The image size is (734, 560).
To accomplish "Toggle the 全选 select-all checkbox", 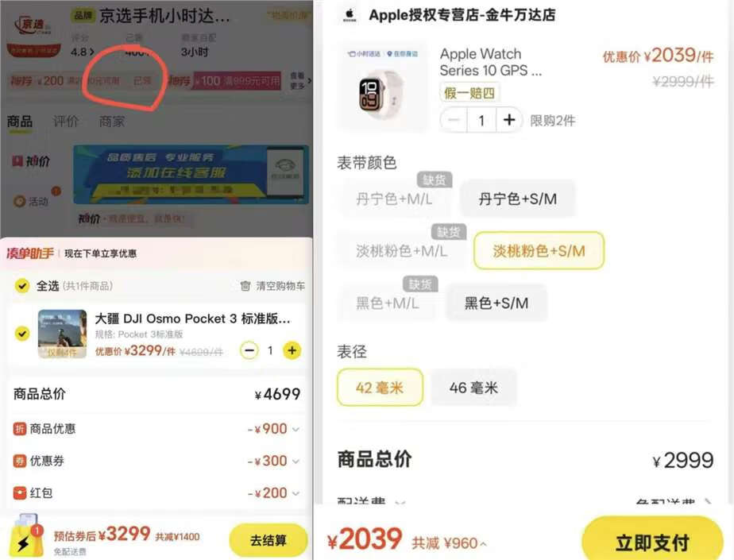I will point(22,286).
